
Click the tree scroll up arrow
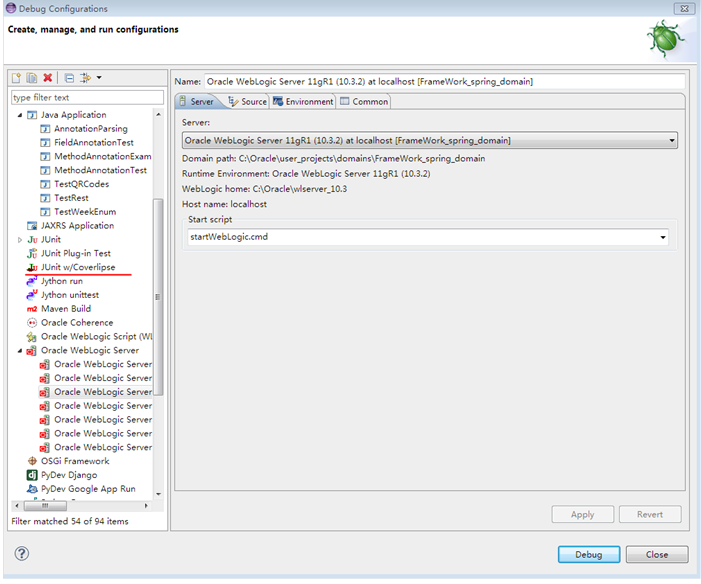159,115
